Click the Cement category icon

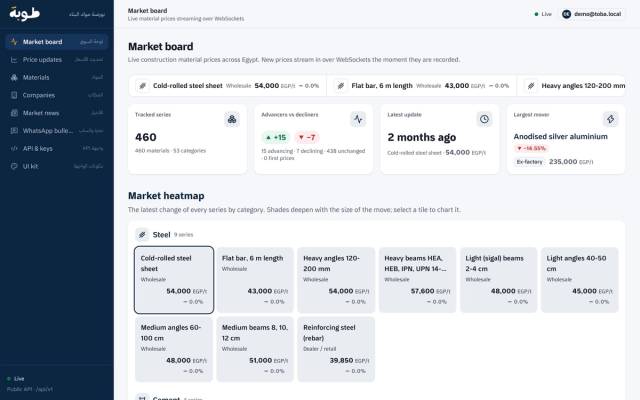coord(142,398)
